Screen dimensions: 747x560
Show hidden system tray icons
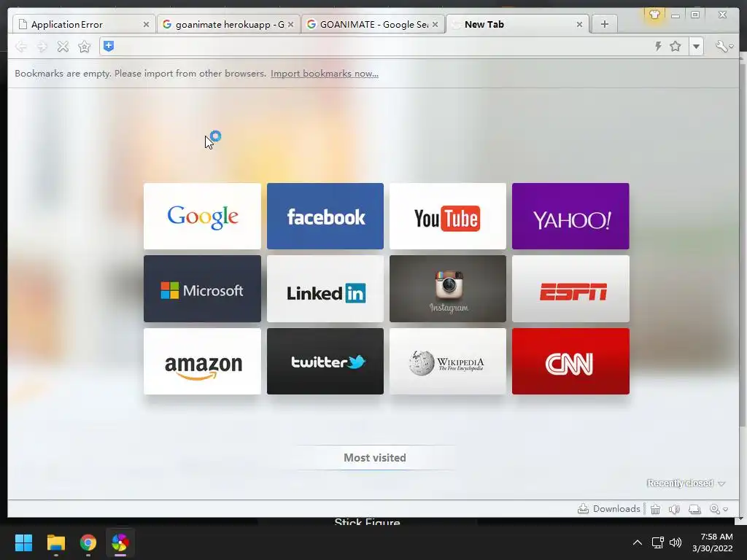click(637, 542)
